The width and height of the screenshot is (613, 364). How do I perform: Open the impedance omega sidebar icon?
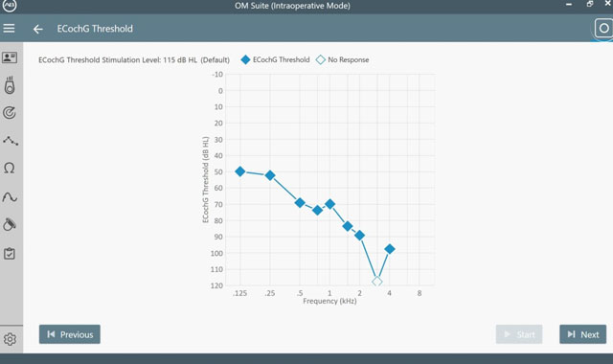[10, 169]
